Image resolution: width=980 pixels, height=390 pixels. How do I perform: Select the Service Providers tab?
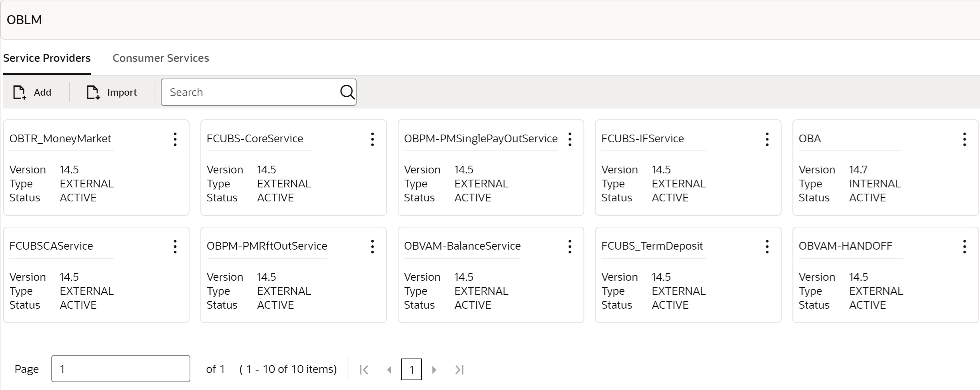[47, 58]
